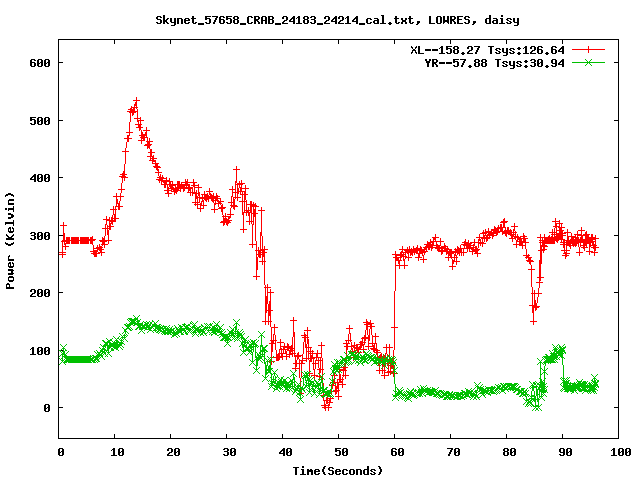Screen dimensions: 640x480
Task: Click the x-axis tick label 90
Action: [565, 452]
